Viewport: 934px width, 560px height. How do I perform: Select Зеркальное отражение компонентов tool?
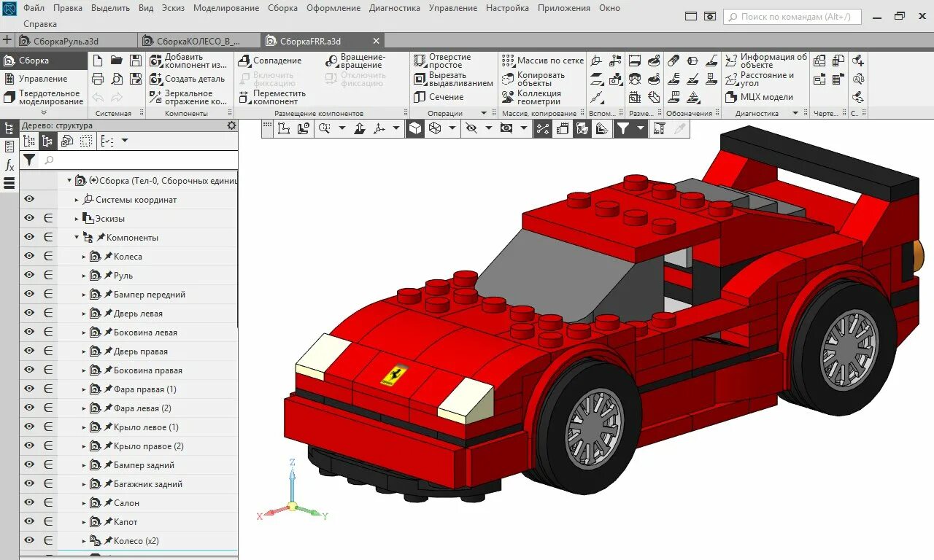[x=189, y=97]
